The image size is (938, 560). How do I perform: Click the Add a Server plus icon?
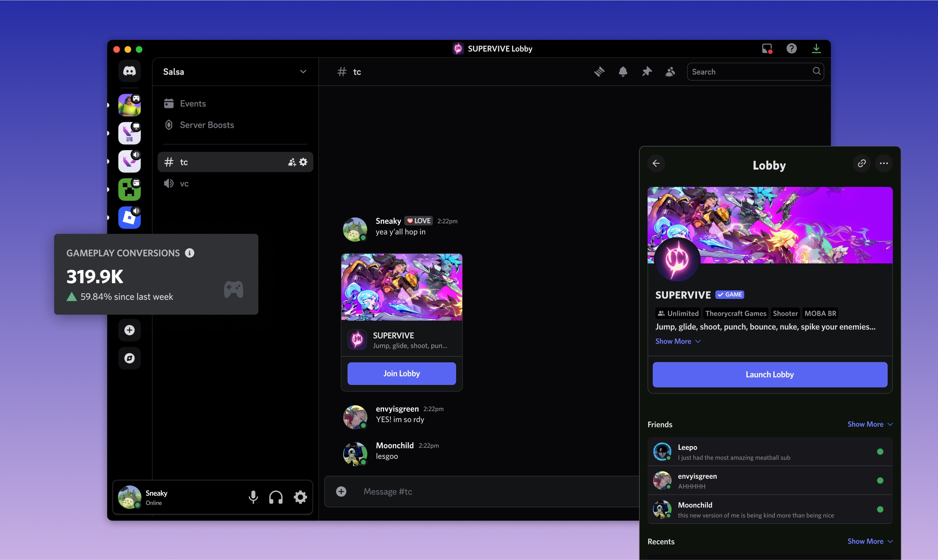[130, 330]
